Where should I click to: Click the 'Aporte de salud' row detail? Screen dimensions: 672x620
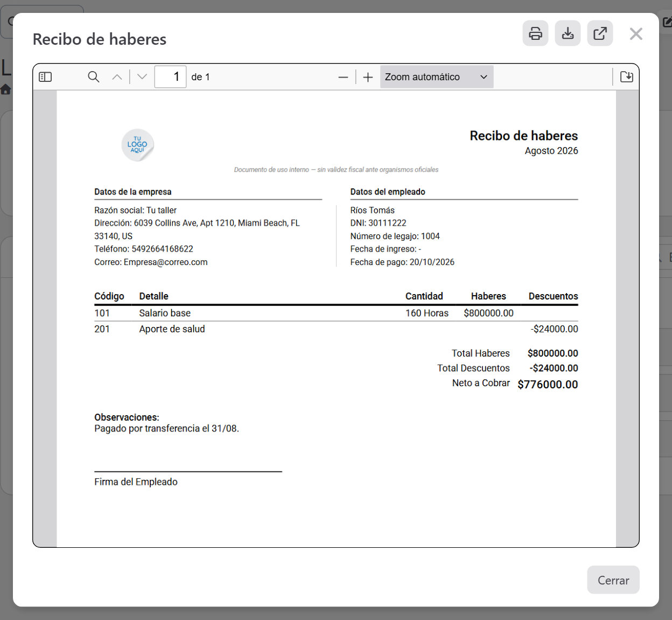point(172,329)
